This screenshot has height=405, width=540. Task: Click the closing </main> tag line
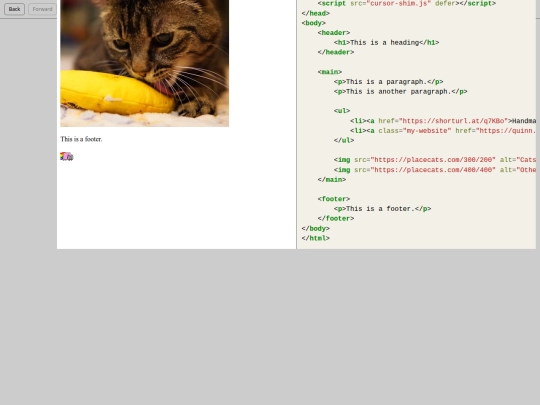coord(332,180)
